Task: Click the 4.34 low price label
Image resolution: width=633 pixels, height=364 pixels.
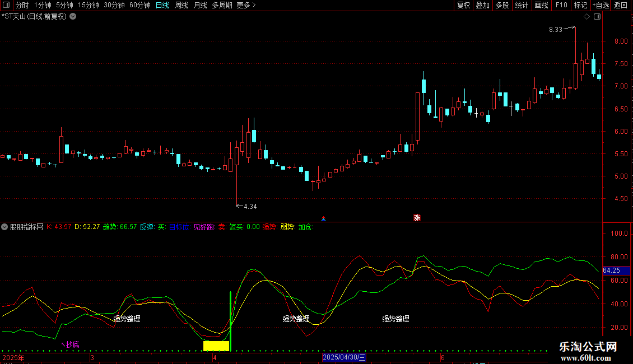Action: coord(250,207)
